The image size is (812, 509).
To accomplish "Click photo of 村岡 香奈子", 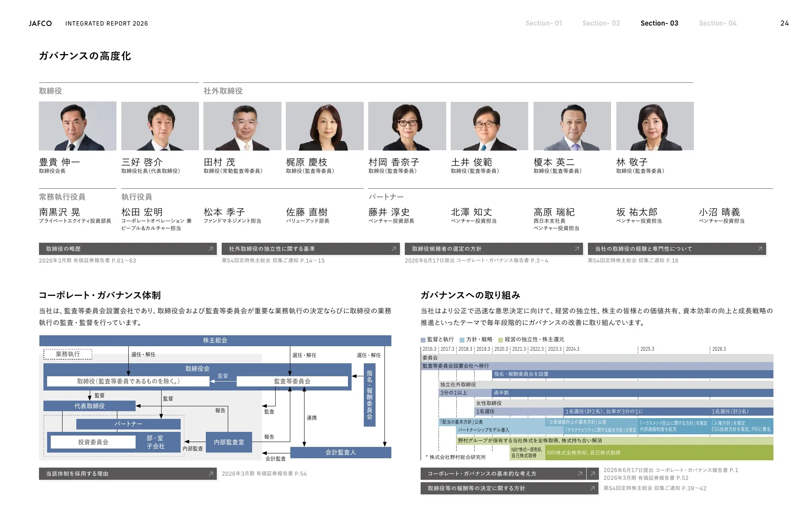I will [x=407, y=126].
